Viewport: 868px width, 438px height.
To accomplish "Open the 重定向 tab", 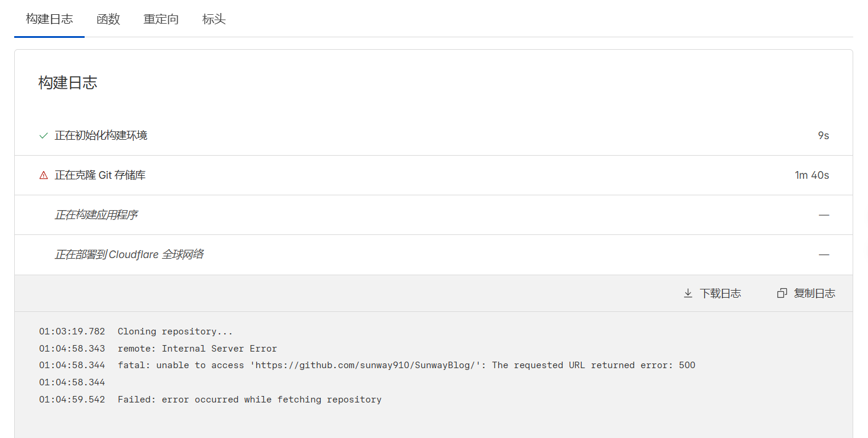I will click(161, 19).
